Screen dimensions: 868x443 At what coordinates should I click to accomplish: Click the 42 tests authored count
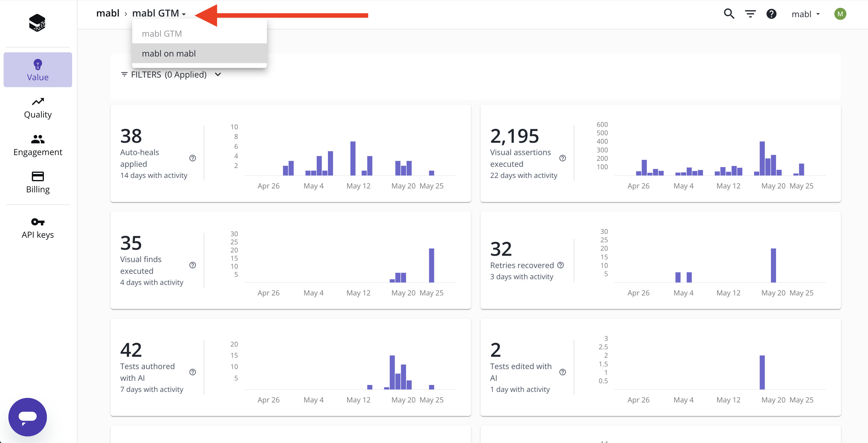pyautogui.click(x=131, y=350)
